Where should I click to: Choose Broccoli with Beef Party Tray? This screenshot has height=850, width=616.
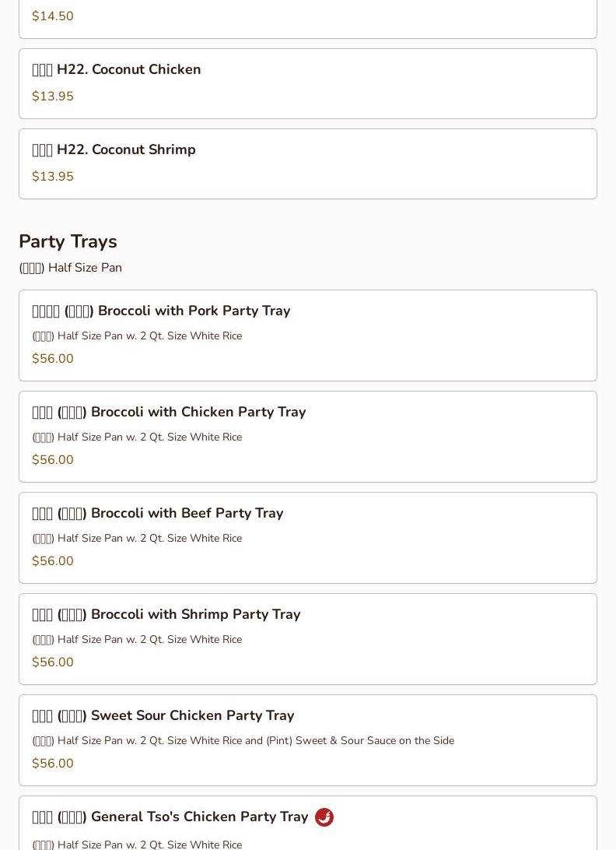coord(158,514)
